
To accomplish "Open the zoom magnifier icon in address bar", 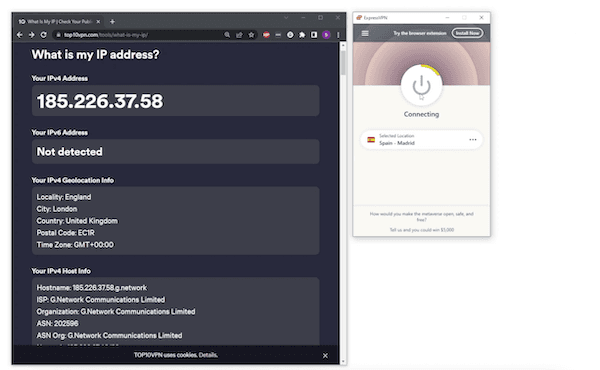I will coord(227,35).
